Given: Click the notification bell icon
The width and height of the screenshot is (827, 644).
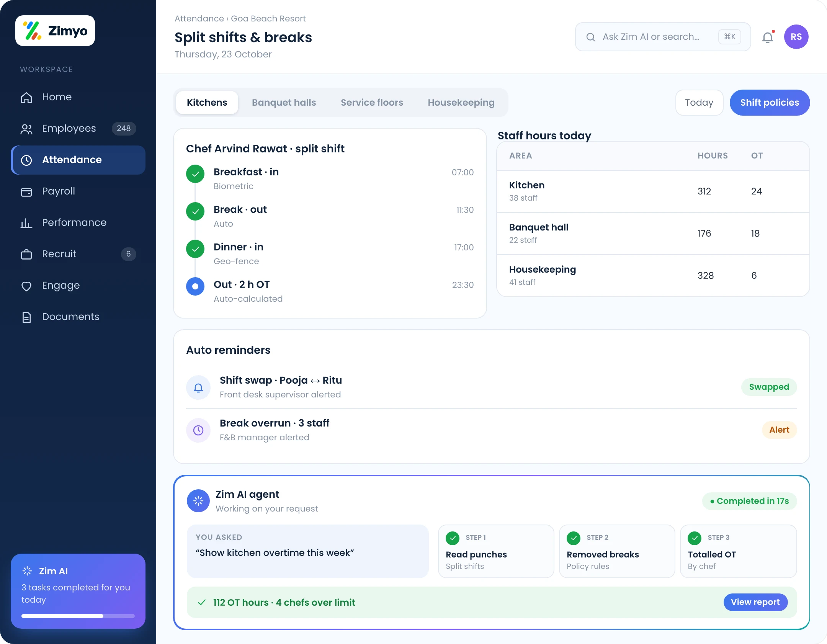Looking at the screenshot, I should 768,37.
